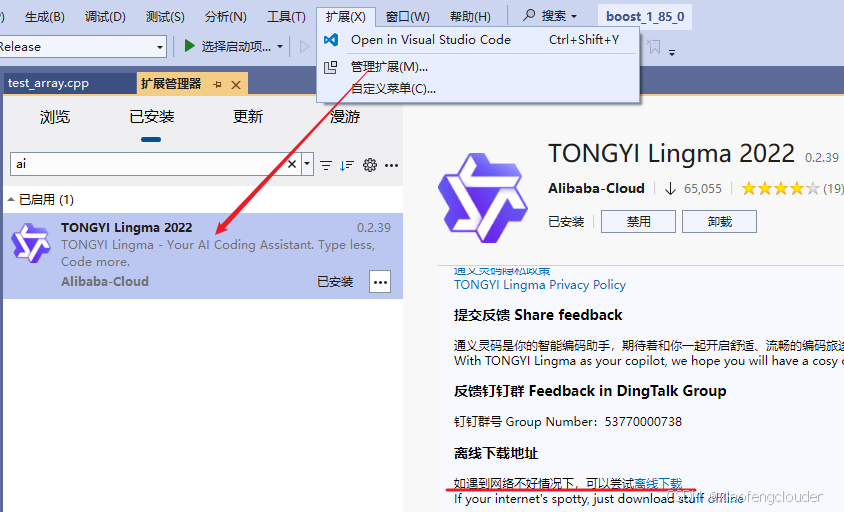Switch to 浏览 extensions tab
This screenshot has height=512, width=844.
55,117
